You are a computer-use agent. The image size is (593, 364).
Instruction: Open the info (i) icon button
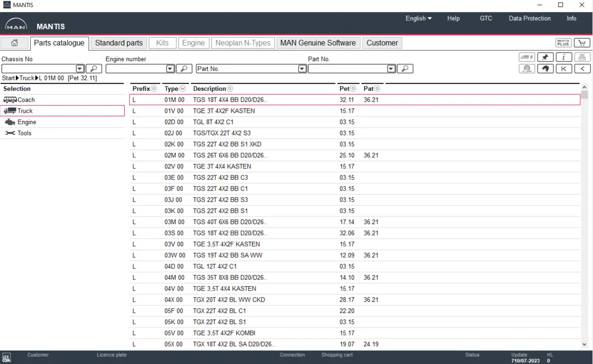point(564,57)
